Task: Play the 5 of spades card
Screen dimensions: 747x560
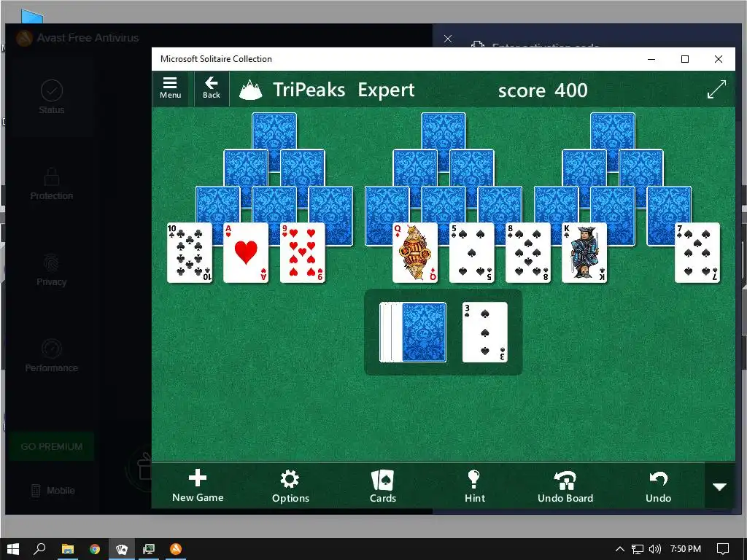Action: (x=472, y=253)
